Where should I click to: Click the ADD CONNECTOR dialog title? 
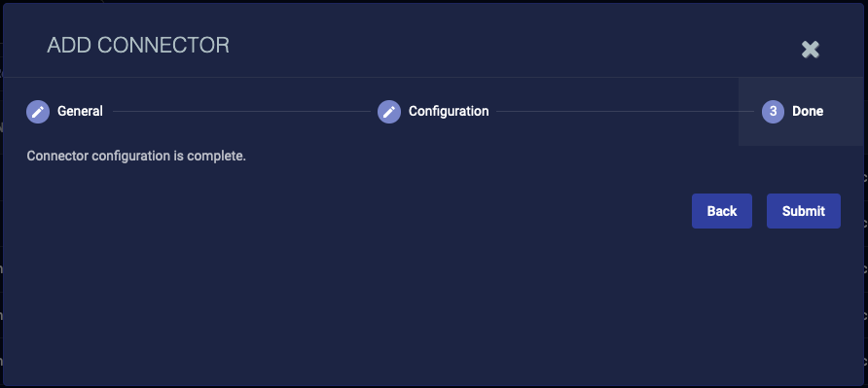(x=138, y=46)
